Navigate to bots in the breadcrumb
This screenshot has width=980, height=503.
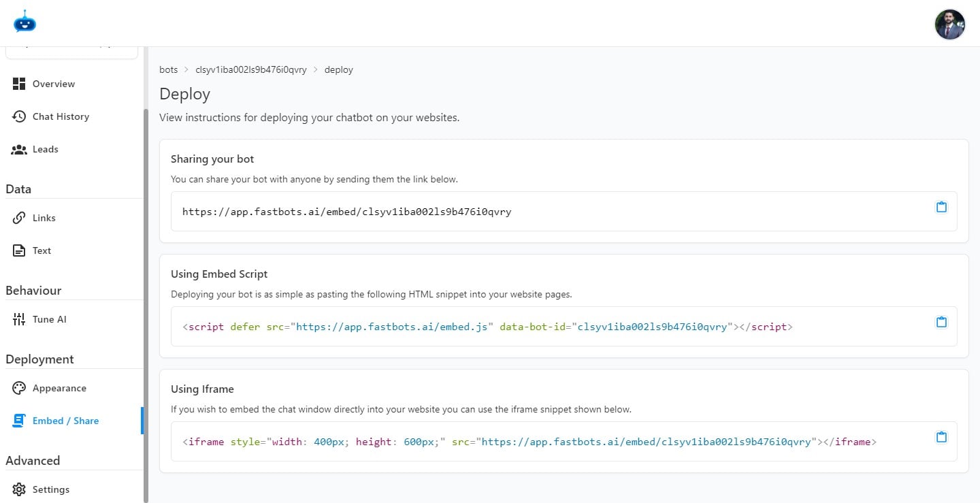point(168,69)
